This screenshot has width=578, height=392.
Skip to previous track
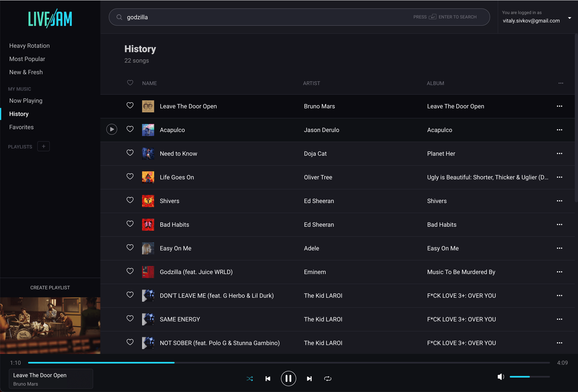[268, 379]
